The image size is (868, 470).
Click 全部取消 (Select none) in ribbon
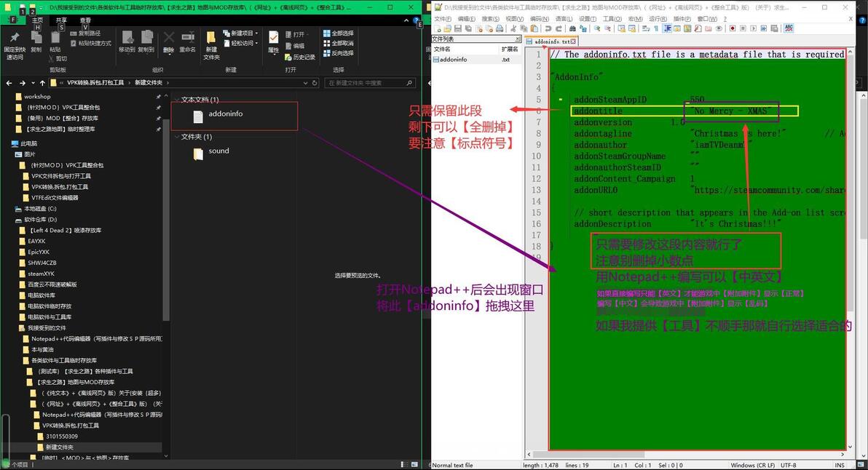click(x=338, y=43)
